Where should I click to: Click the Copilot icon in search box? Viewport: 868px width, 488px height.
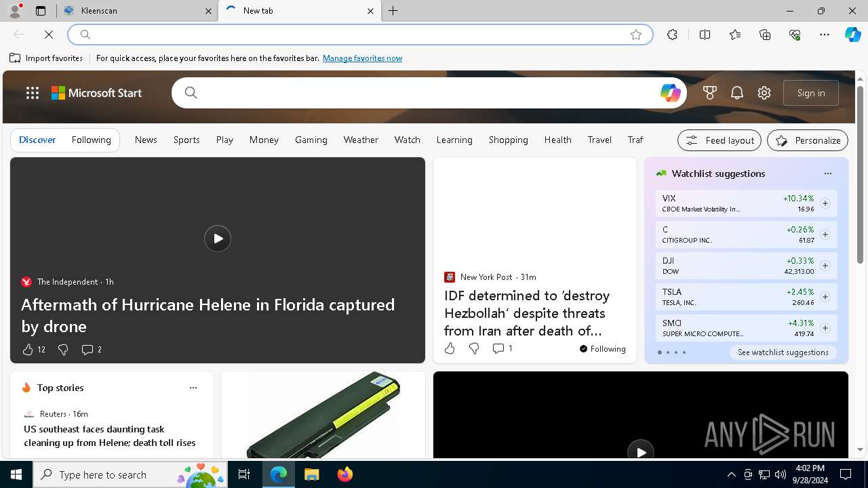pos(671,93)
